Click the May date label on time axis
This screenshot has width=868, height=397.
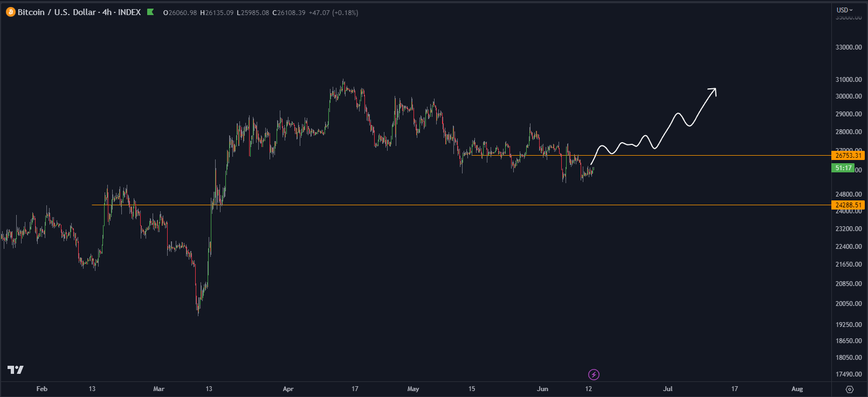pos(413,389)
